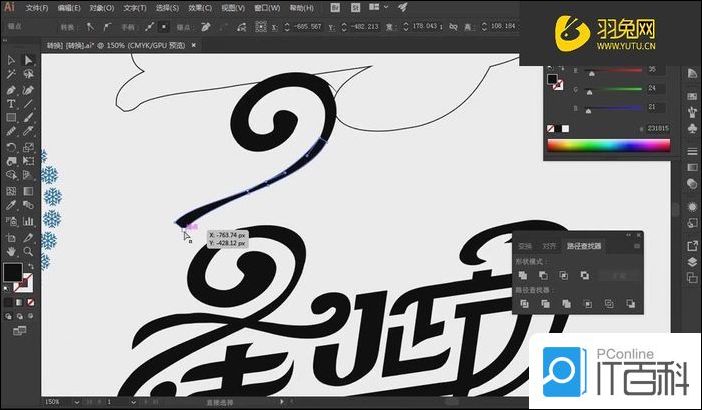
Task: Click the hex color value field
Action: 656,129
